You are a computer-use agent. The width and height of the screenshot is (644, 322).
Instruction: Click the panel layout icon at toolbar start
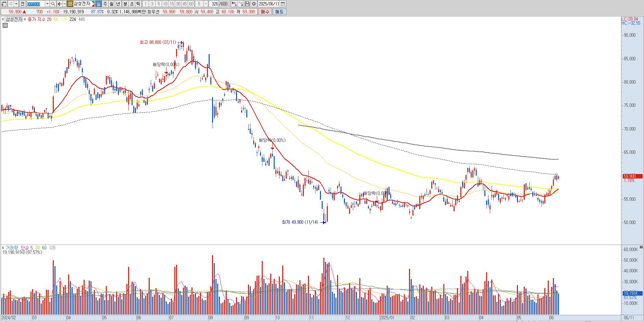point(4,4)
